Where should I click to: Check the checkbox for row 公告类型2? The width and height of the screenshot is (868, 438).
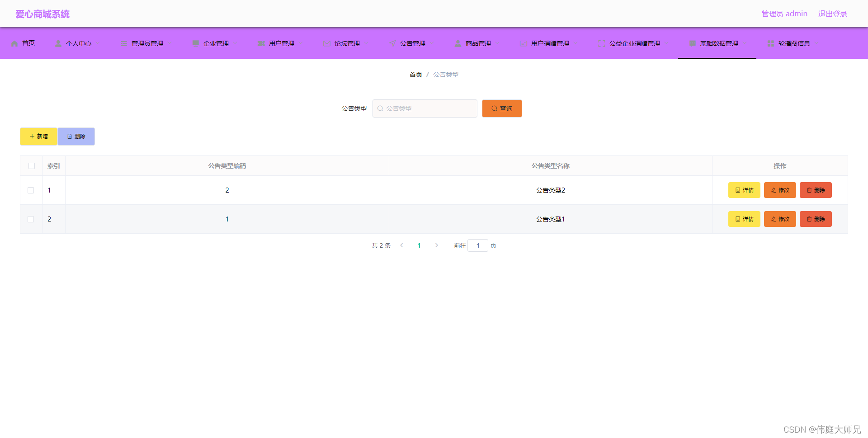tap(31, 190)
